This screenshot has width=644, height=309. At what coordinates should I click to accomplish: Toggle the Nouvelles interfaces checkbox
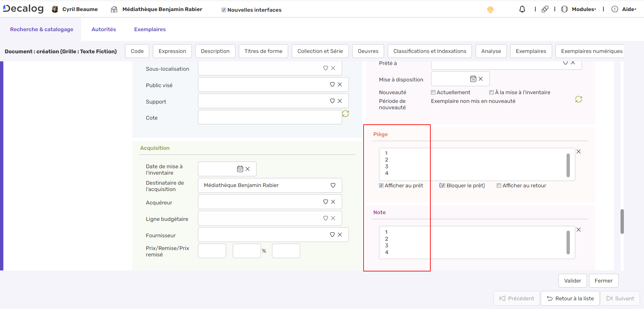224,10
